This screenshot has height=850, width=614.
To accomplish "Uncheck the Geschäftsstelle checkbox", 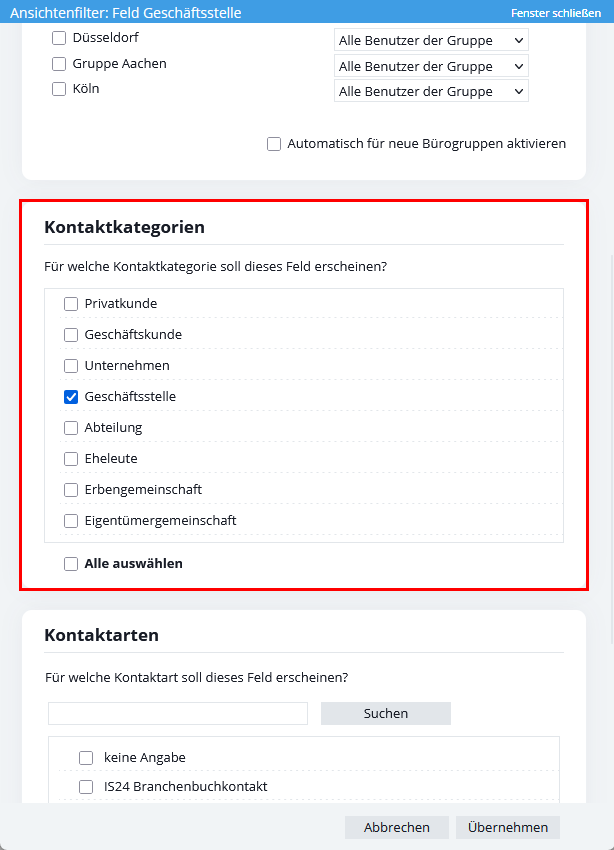I will [71, 397].
